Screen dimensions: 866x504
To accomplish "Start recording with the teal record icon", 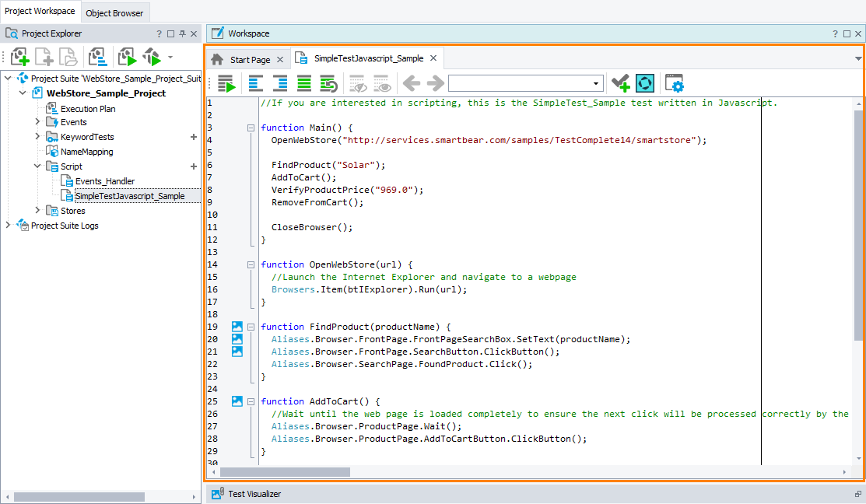I will (x=645, y=83).
